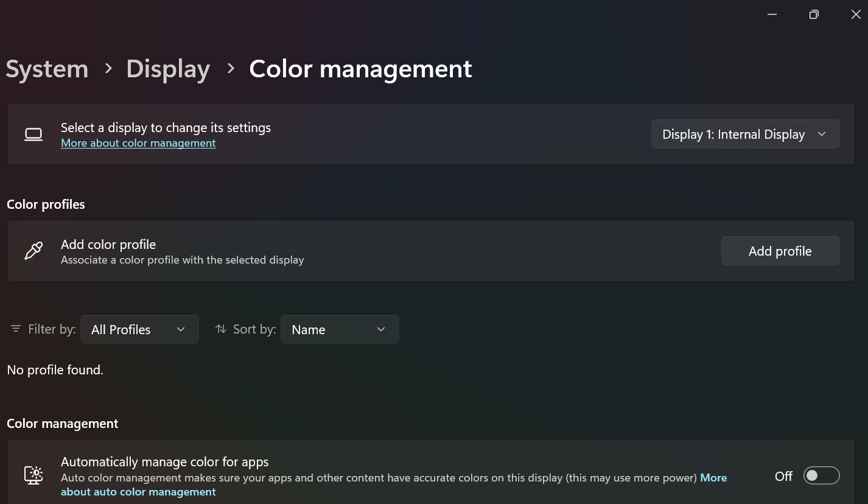The image size is (868, 504).
Task: Click the auto color management monitor icon
Action: coord(33,475)
